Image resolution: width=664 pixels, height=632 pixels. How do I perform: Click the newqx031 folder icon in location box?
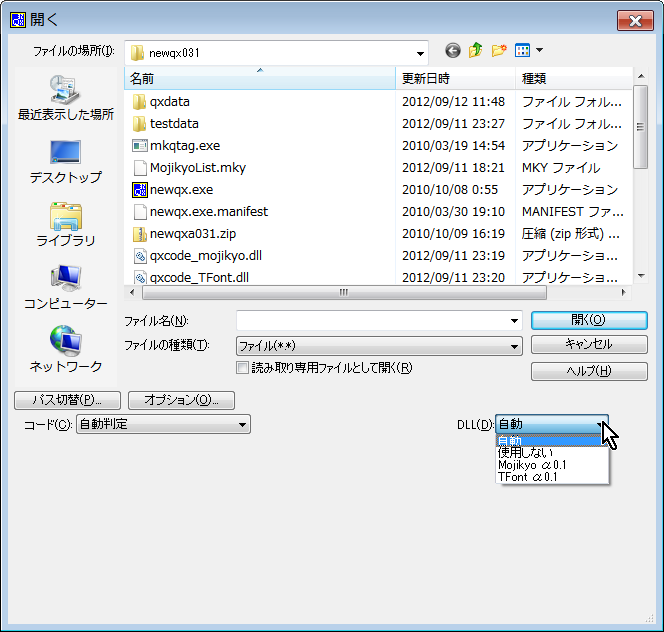tap(137, 53)
